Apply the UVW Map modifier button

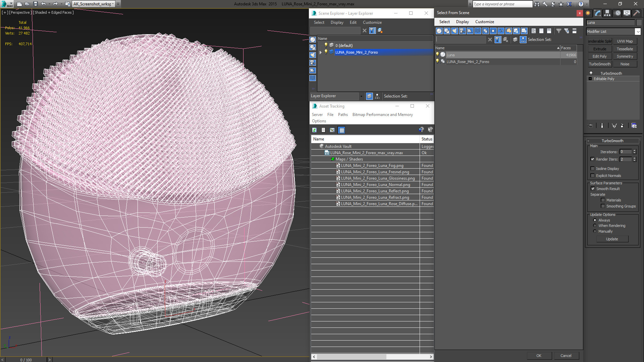(x=625, y=41)
